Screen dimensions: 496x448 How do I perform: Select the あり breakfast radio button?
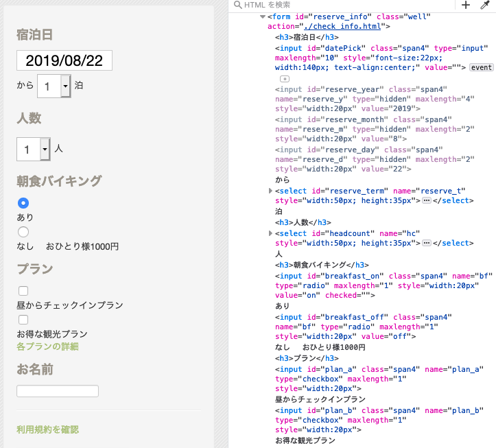[23, 203]
